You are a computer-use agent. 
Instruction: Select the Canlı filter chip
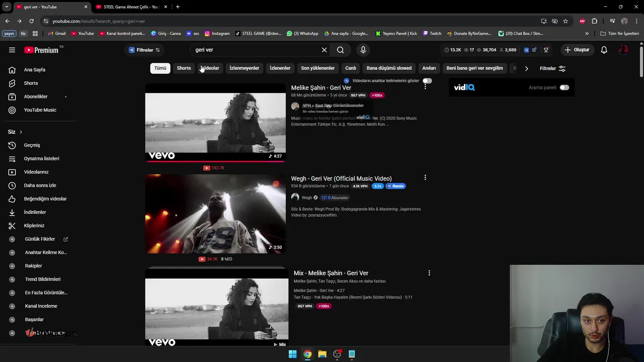[x=351, y=68]
